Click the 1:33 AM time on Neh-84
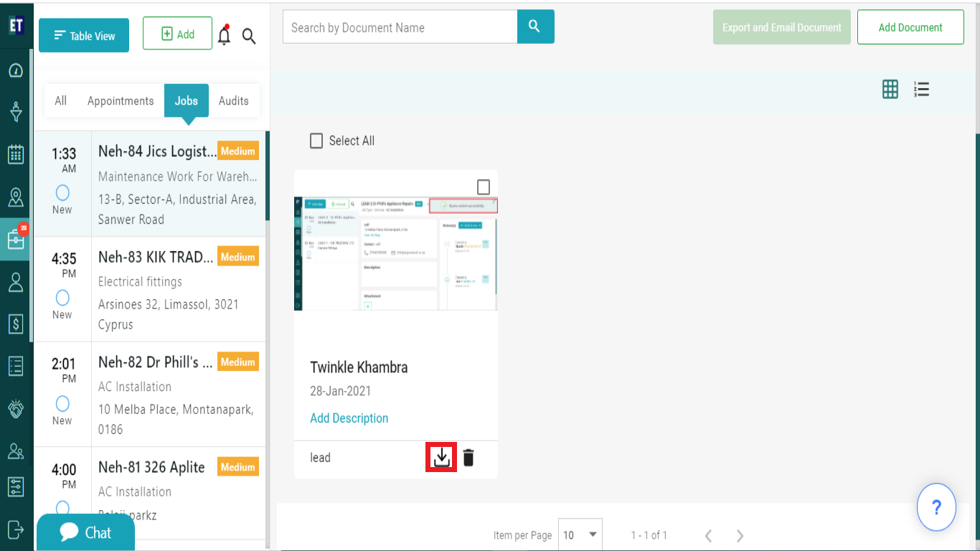This screenshot has width=980, height=551. [64, 160]
